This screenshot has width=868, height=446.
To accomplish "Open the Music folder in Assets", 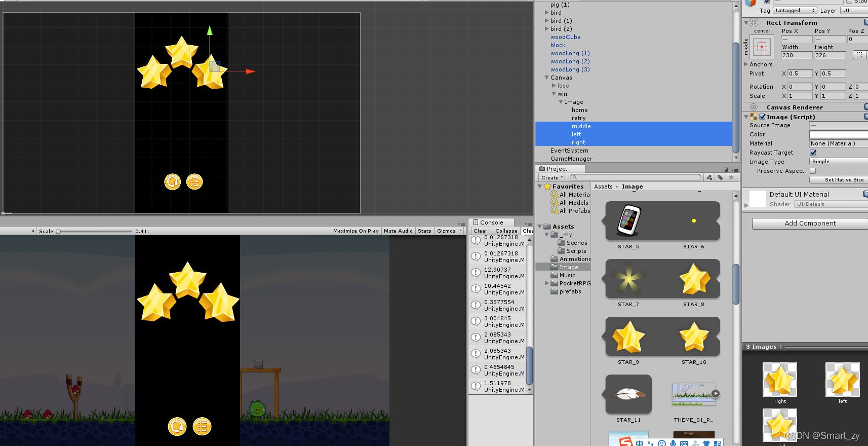I will [563, 275].
